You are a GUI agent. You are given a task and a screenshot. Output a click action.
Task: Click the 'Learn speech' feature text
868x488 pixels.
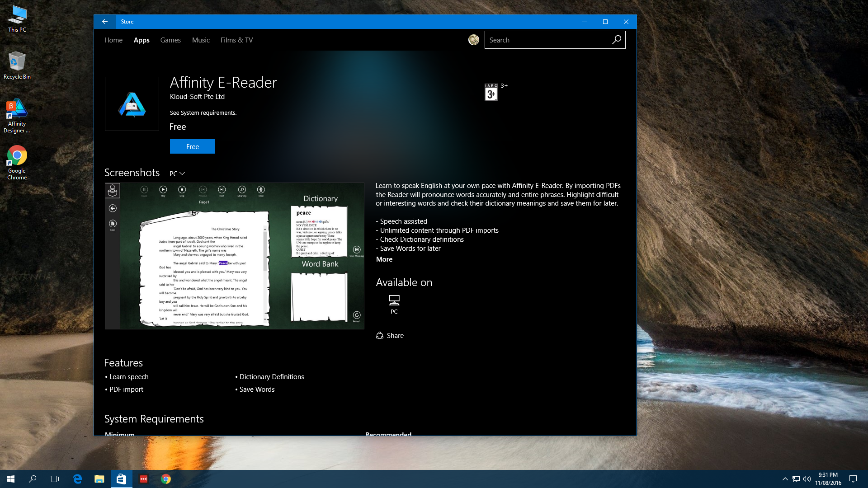[x=129, y=377]
